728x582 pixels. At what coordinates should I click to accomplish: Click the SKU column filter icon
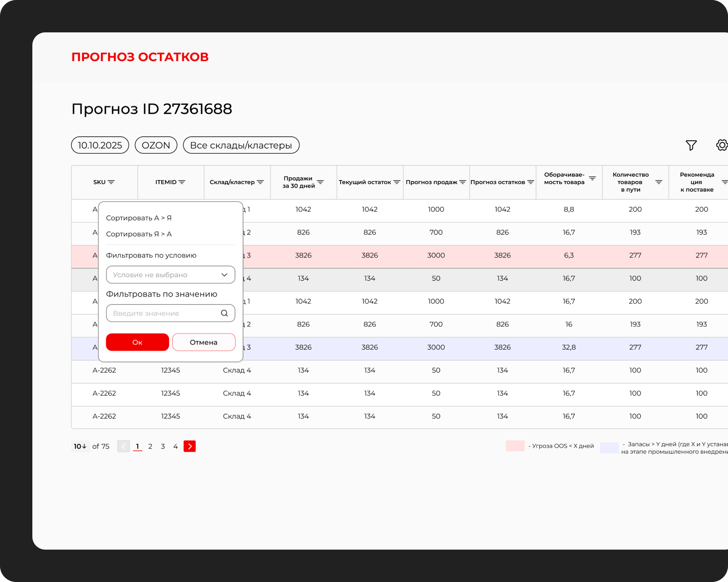coord(111,182)
